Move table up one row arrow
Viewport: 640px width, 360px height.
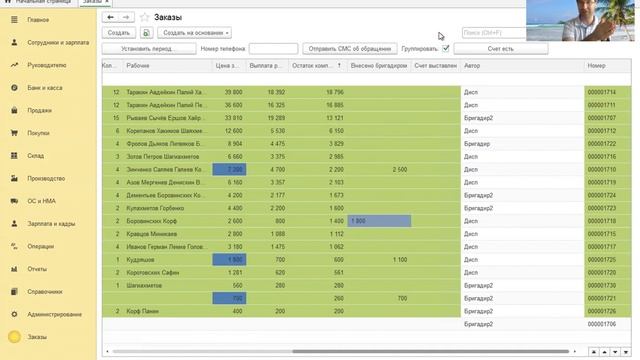pos(604,352)
